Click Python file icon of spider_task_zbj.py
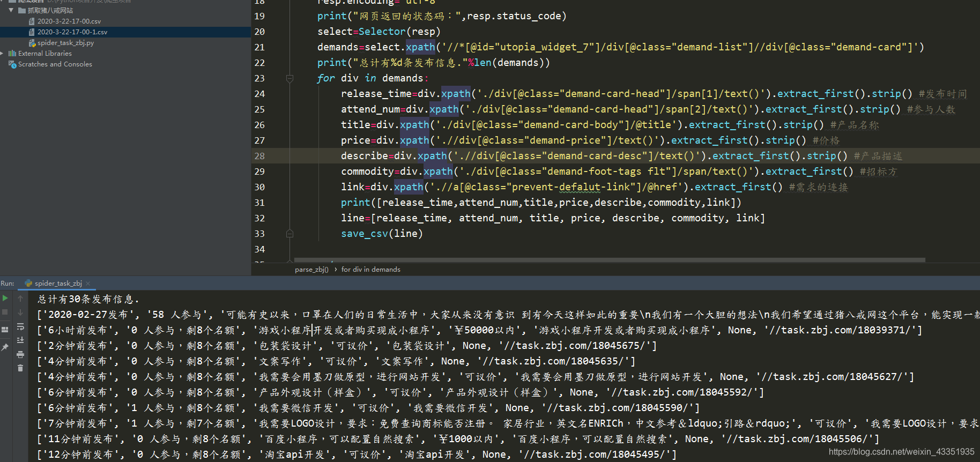 (32, 43)
